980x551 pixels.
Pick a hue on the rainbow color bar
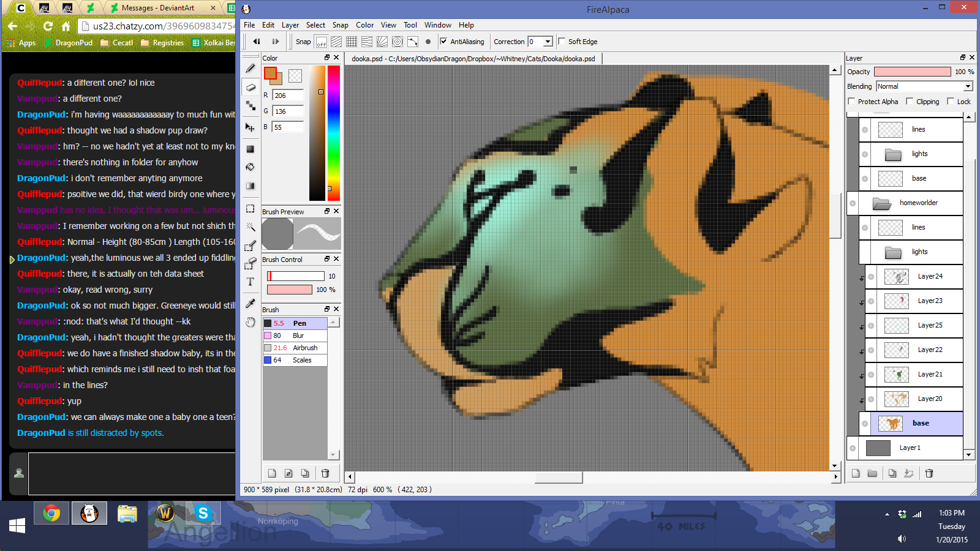click(x=334, y=133)
